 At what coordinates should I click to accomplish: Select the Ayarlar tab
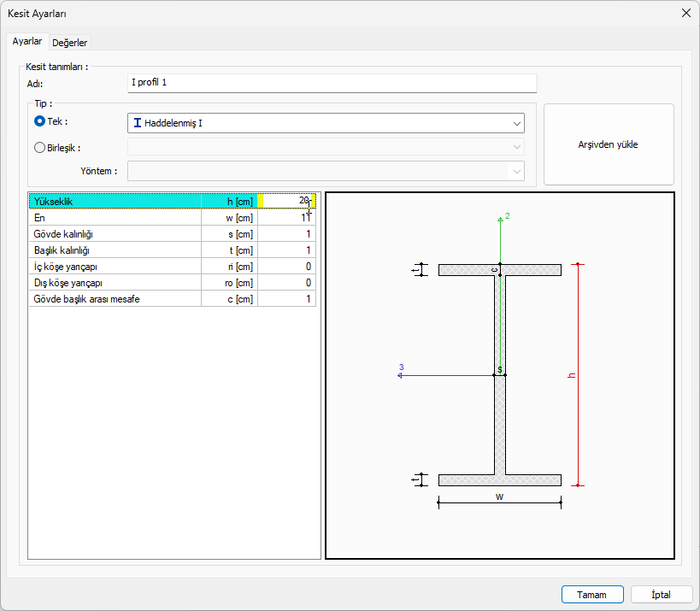click(x=27, y=42)
